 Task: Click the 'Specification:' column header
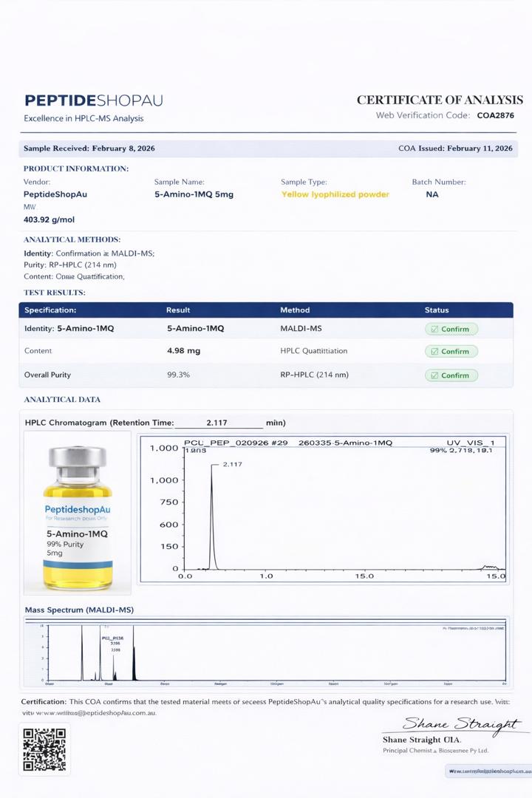click(50, 310)
